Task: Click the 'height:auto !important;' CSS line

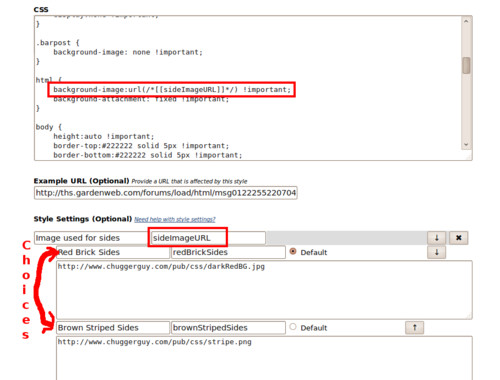Action: pos(104,136)
